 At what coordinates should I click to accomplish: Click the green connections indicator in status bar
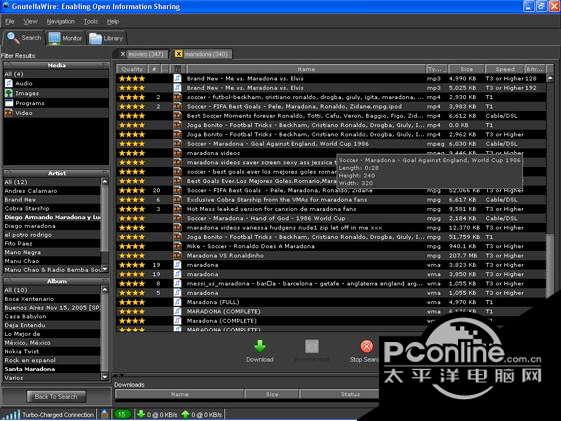(122, 414)
